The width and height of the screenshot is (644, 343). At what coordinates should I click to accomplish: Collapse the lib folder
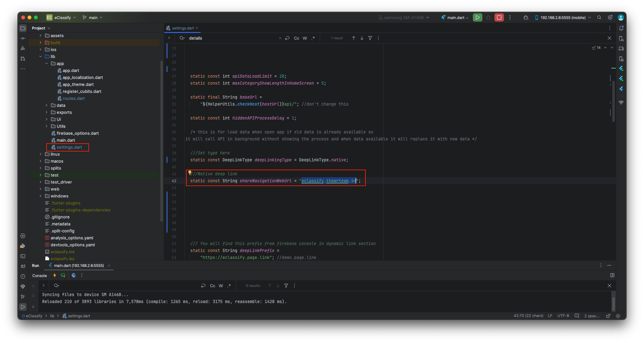[40, 56]
